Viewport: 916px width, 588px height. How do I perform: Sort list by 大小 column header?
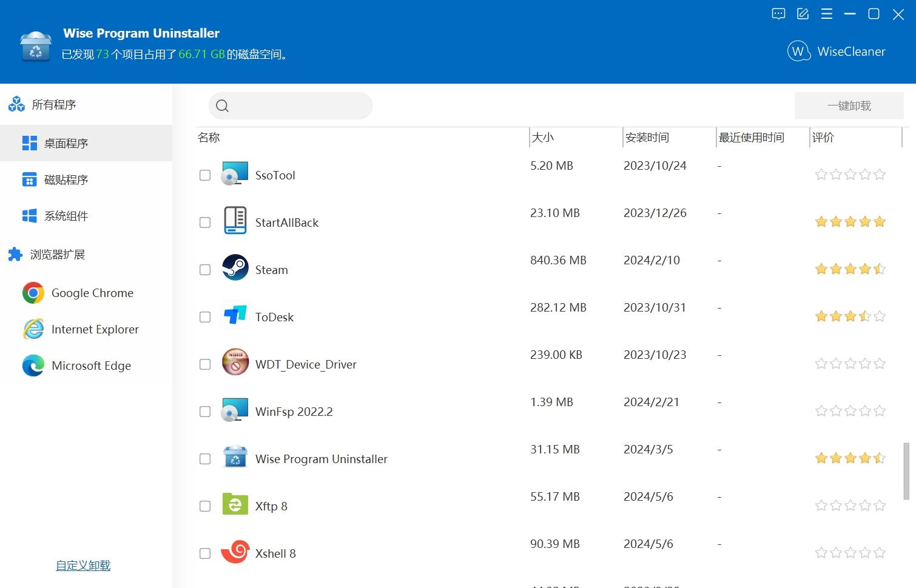click(543, 138)
